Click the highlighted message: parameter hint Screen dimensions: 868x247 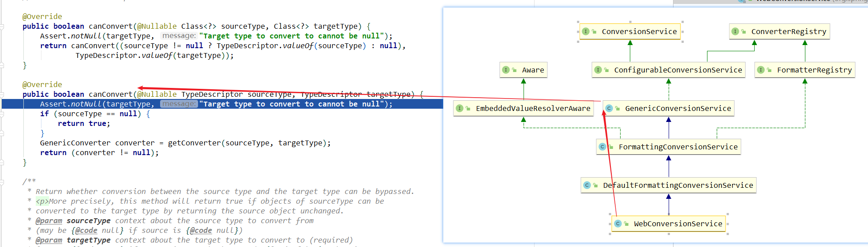179,104
